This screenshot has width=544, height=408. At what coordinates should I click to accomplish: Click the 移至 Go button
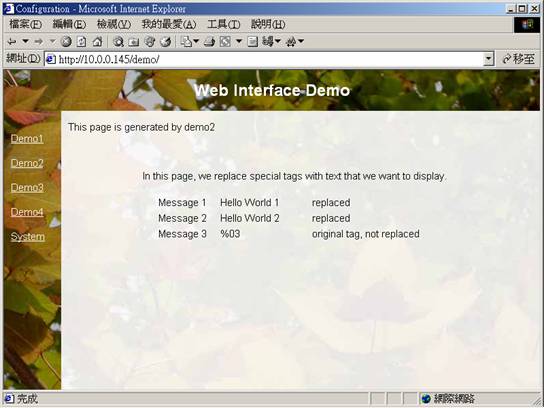coord(519,59)
